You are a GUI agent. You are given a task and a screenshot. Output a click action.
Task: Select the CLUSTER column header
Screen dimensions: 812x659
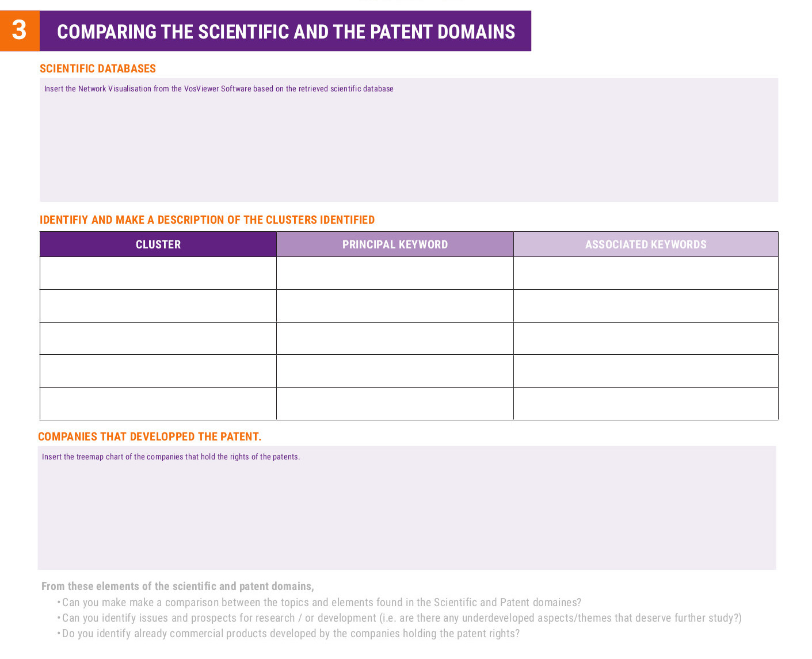click(158, 244)
